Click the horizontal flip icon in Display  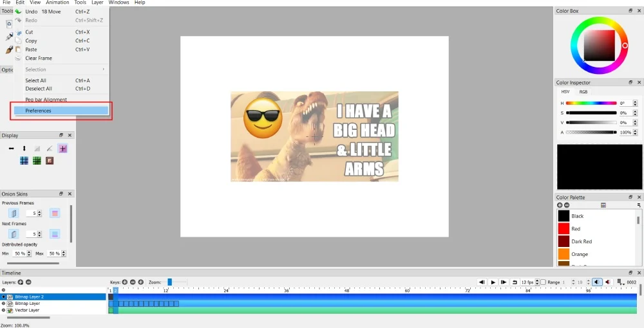click(11, 149)
